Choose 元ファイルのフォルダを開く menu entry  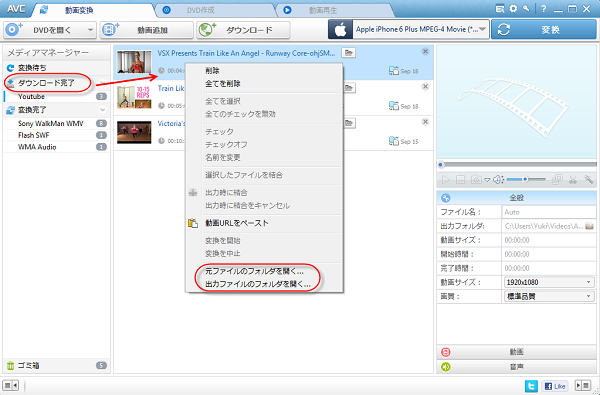click(x=264, y=271)
